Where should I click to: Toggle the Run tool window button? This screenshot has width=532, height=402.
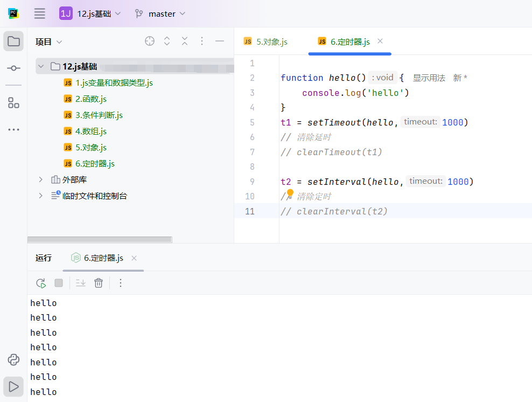13,386
